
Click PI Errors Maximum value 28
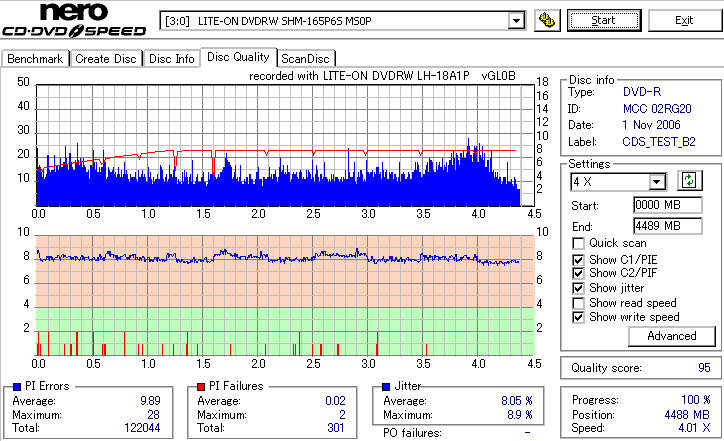click(153, 415)
